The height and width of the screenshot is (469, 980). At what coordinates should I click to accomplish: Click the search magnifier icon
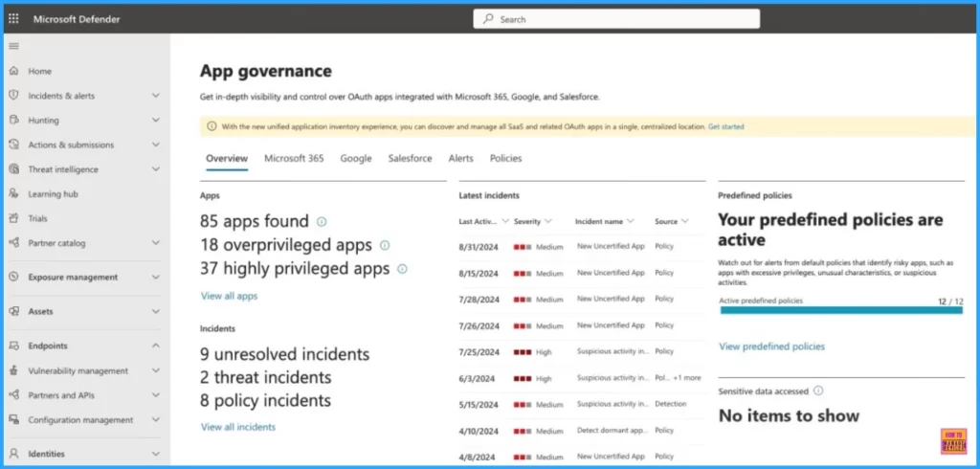point(488,19)
